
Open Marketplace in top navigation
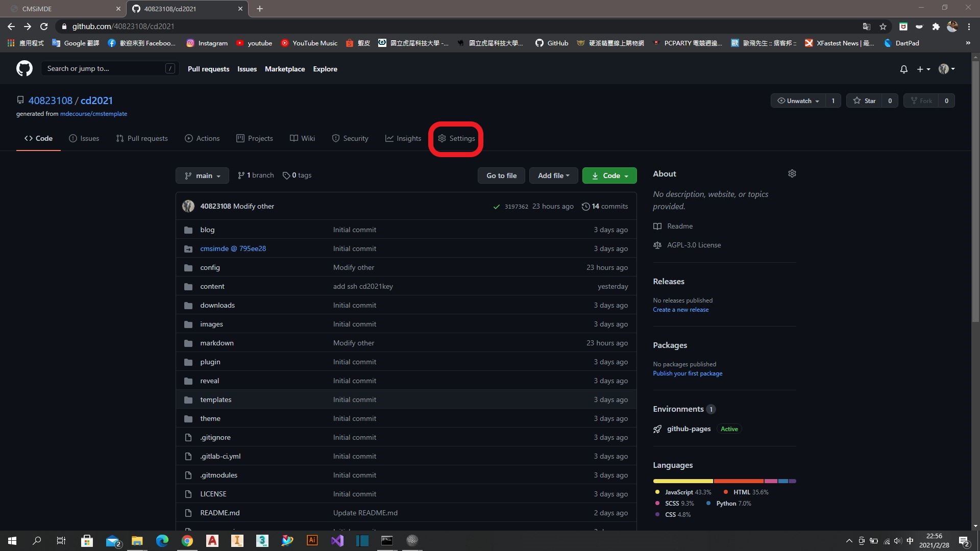[285, 69]
